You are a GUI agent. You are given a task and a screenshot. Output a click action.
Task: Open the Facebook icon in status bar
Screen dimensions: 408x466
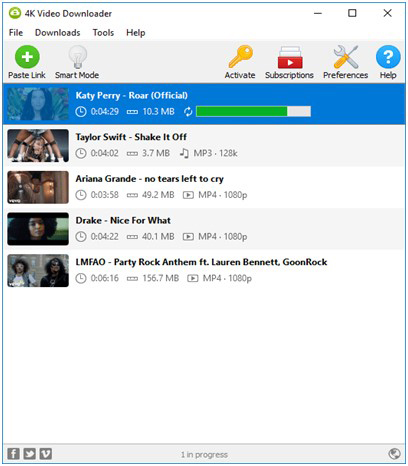(13, 454)
